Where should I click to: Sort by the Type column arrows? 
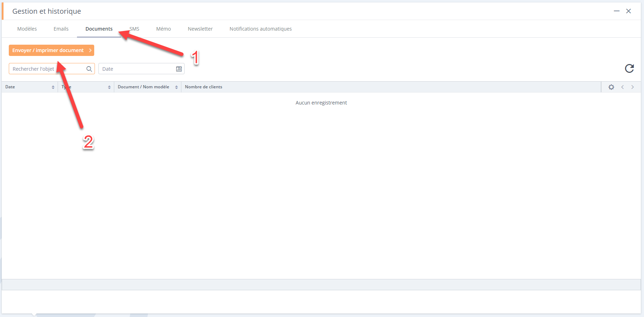tap(109, 87)
